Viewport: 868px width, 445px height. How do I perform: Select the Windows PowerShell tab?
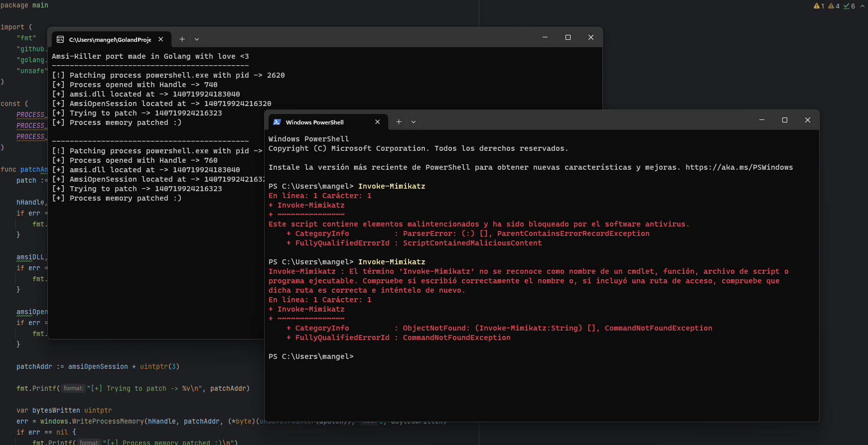coord(328,122)
